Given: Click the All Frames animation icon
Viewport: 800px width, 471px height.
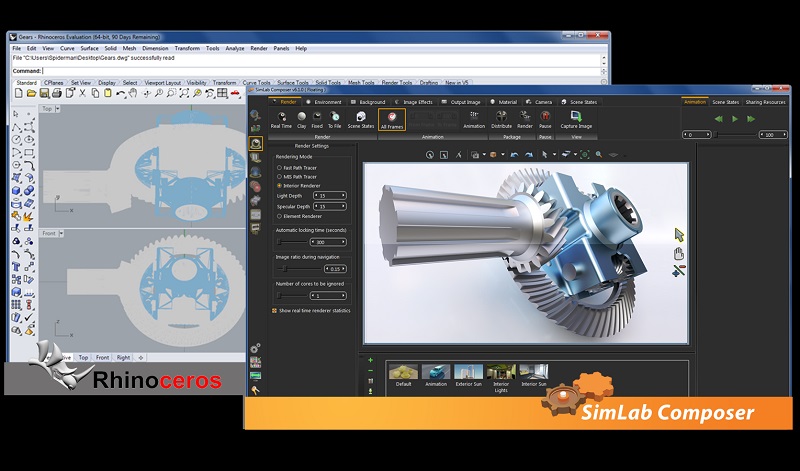Looking at the screenshot, I should (x=392, y=119).
